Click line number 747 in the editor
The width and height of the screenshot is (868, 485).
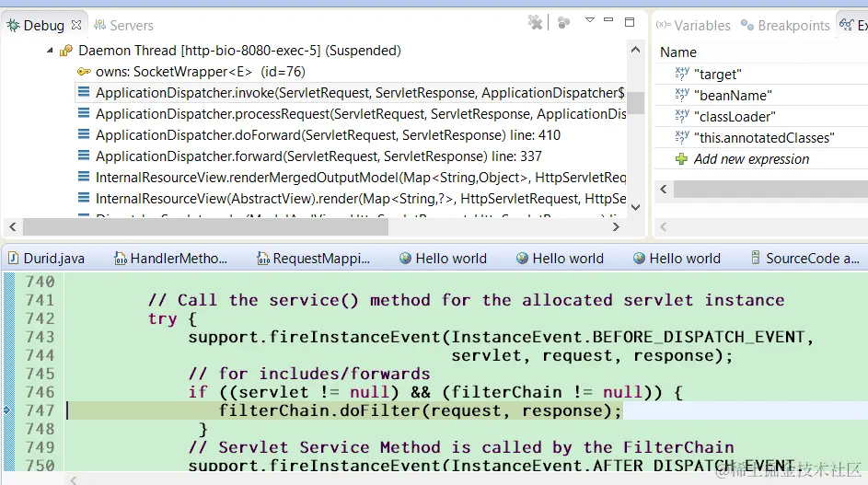(x=41, y=410)
